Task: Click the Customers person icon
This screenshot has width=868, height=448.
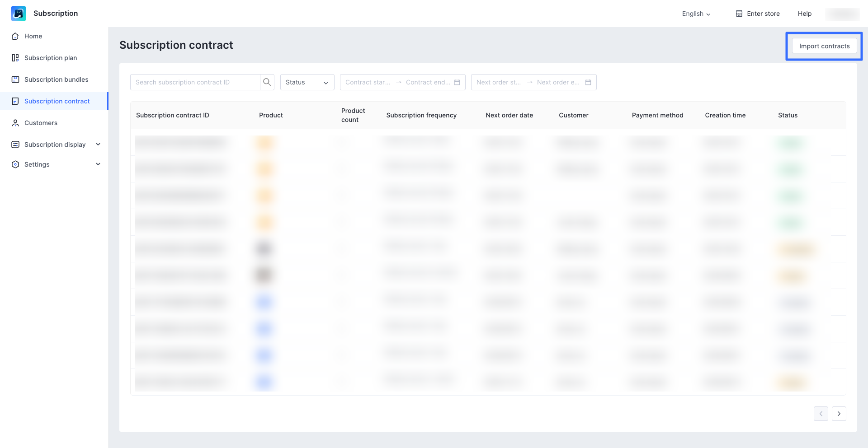Action: pos(15,123)
